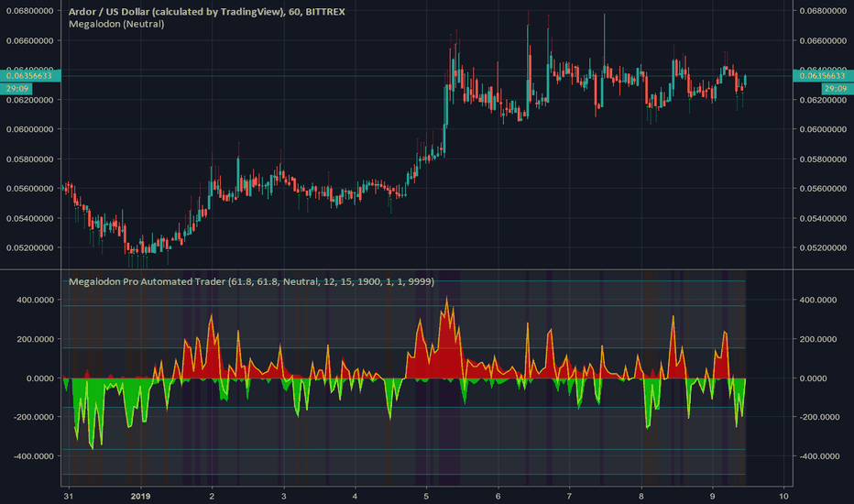Click the 0.06356633 price tag on right scale
The image size is (854, 504).
(x=823, y=76)
